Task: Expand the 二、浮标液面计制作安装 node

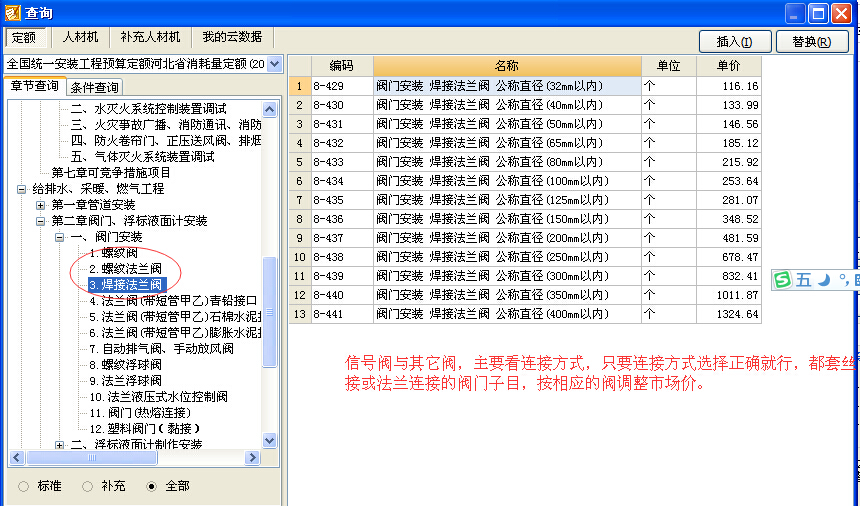Action: tap(60, 445)
